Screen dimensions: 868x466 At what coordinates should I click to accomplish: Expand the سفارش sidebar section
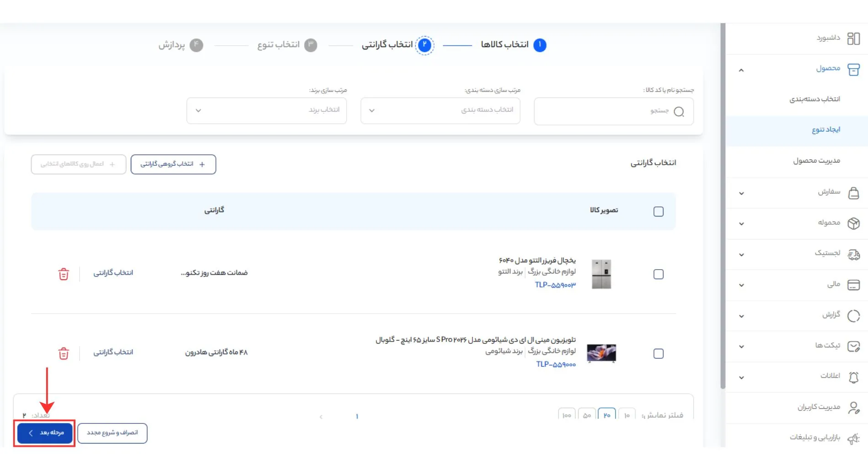tap(741, 193)
